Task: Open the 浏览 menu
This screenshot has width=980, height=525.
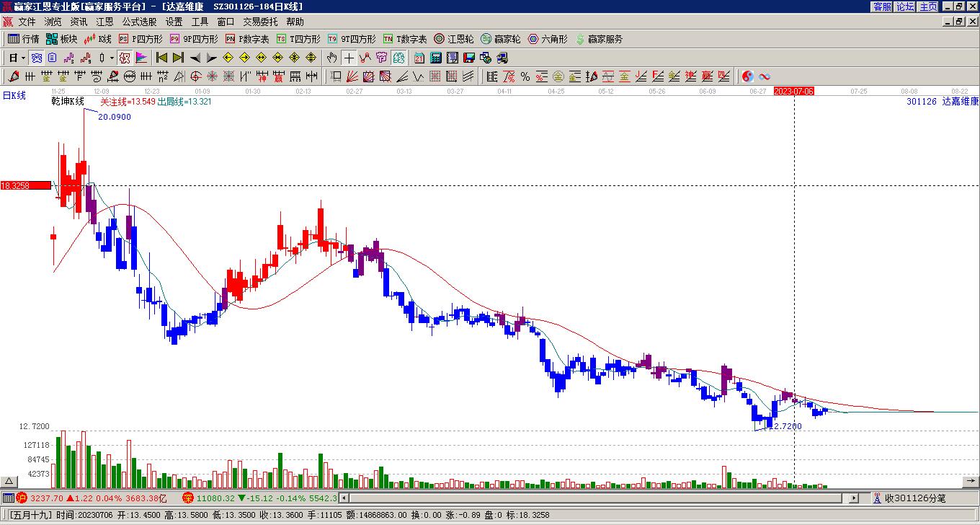Action: click(53, 22)
